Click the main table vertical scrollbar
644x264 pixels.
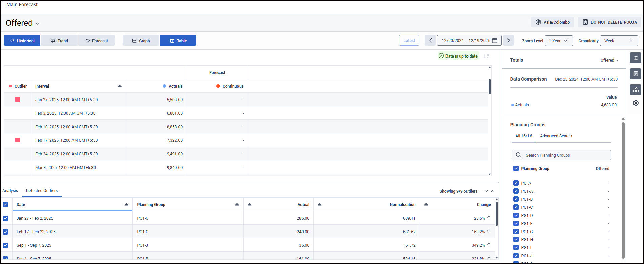[490, 87]
